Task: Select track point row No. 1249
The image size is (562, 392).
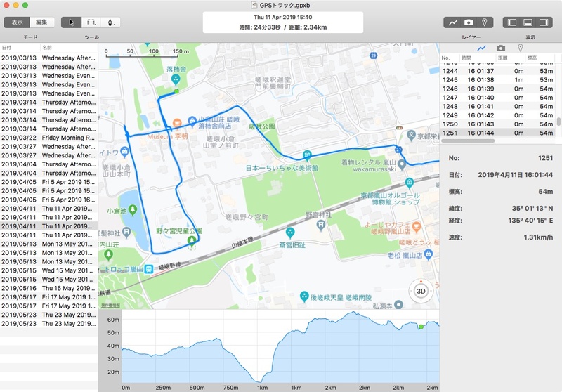Action: point(497,115)
